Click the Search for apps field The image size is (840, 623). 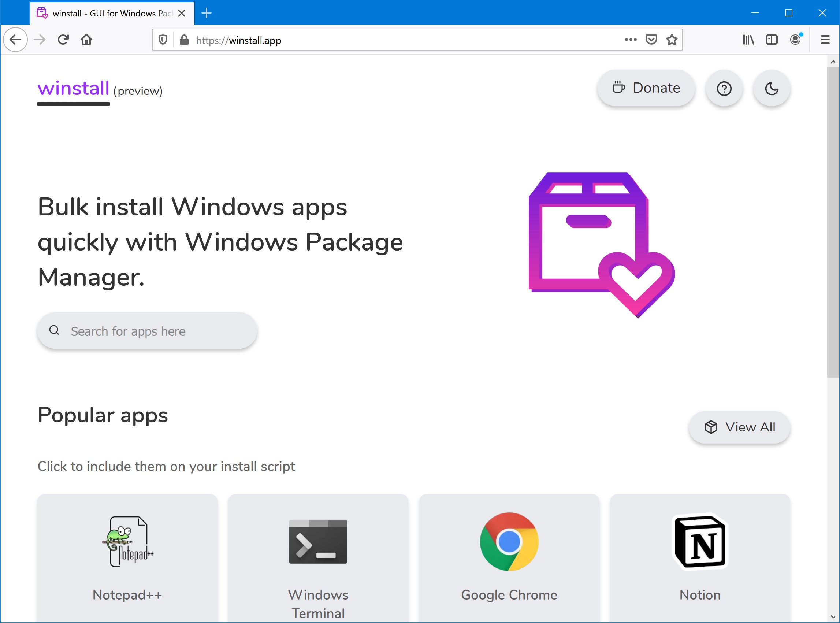[x=148, y=331]
